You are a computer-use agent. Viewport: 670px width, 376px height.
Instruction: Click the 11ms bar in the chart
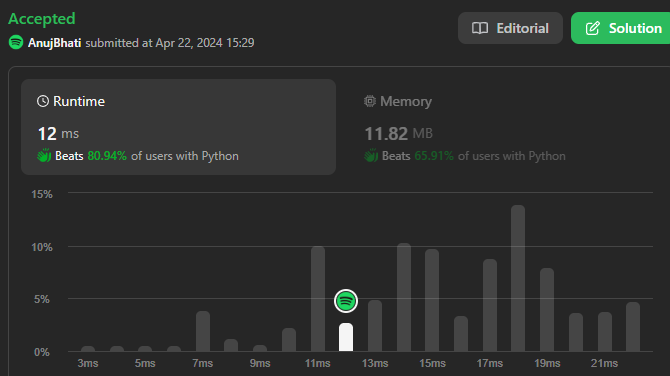point(318,299)
